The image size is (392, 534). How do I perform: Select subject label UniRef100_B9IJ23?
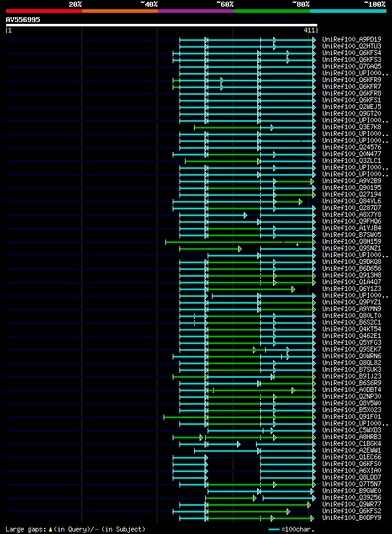pos(352,377)
